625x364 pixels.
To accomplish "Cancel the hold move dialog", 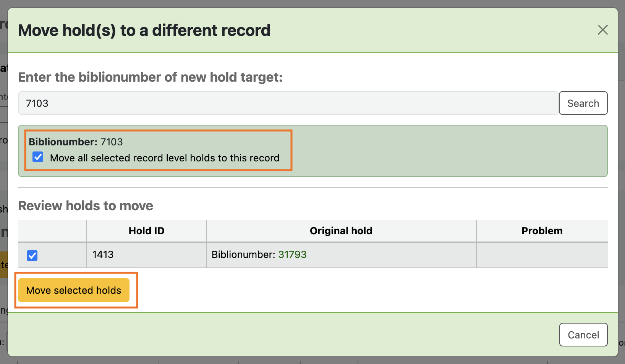I will (583, 335).
